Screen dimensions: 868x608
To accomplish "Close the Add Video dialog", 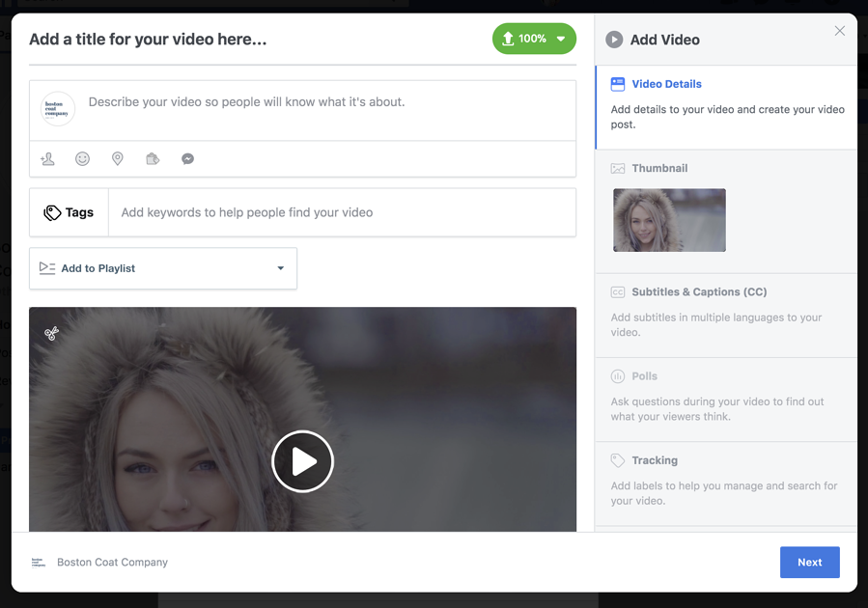I will point(839,31).
